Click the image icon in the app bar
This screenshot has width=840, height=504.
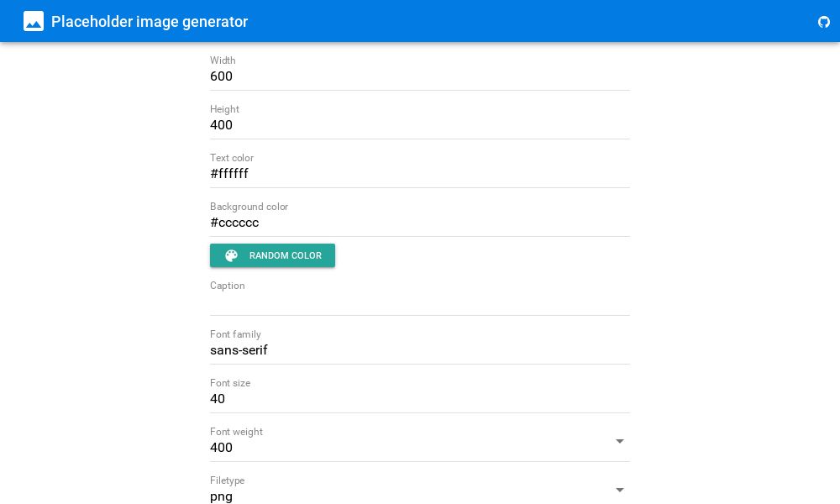34,21
